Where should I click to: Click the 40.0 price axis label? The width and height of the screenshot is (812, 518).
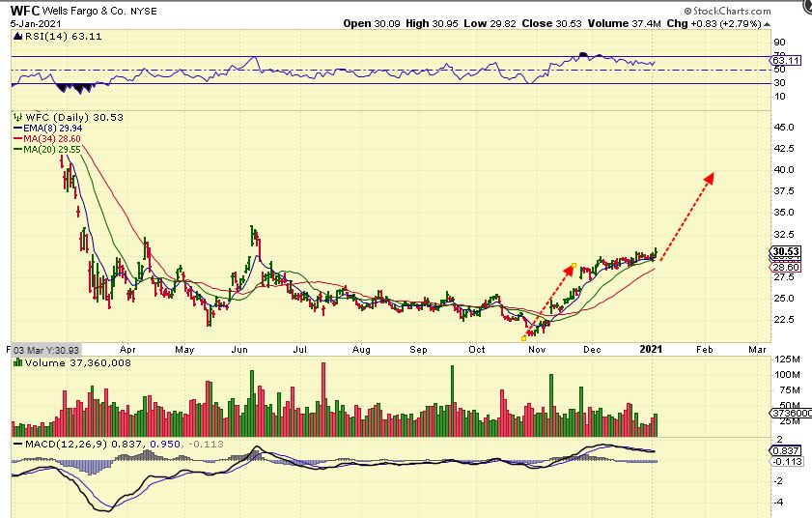point(784,169)
